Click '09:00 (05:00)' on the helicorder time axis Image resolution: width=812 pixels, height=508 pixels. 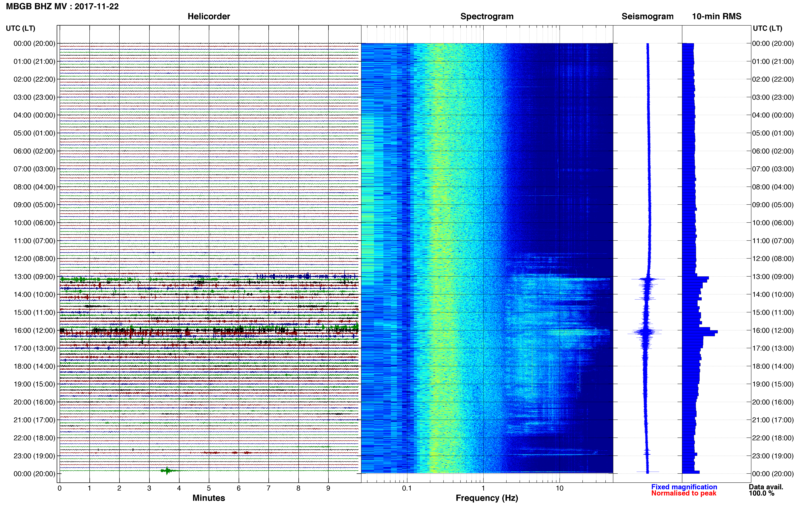click(x=34, y=205)
